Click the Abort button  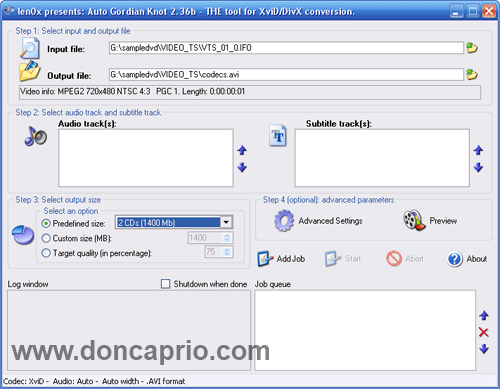tap(405, 259)
